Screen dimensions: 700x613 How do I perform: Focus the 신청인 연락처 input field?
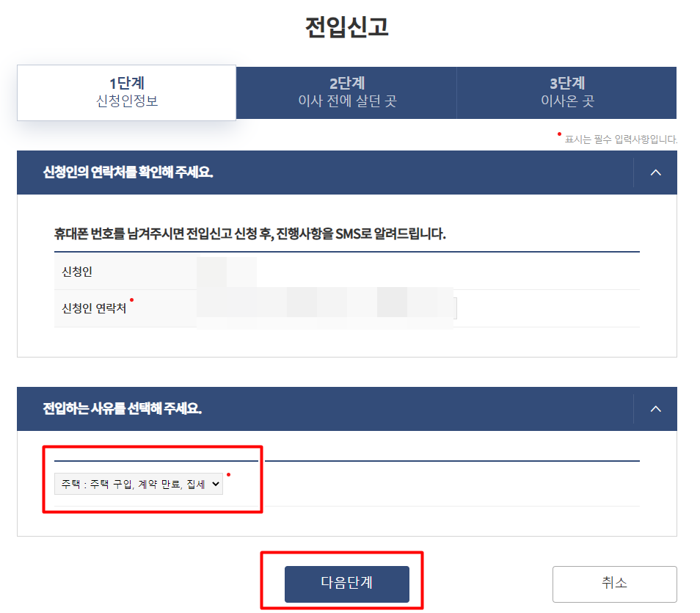pos(327,308)
